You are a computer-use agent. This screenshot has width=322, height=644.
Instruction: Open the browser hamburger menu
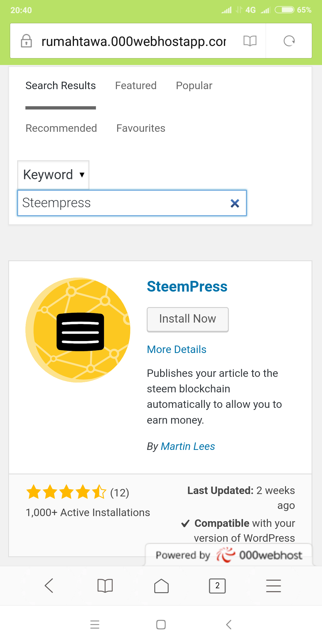tap(273, 586)
